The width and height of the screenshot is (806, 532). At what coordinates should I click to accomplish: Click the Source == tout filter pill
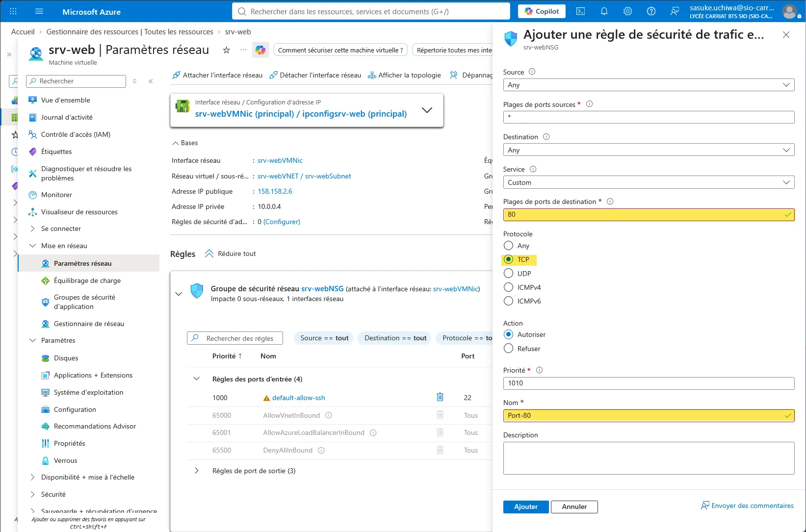coord(324,338)
